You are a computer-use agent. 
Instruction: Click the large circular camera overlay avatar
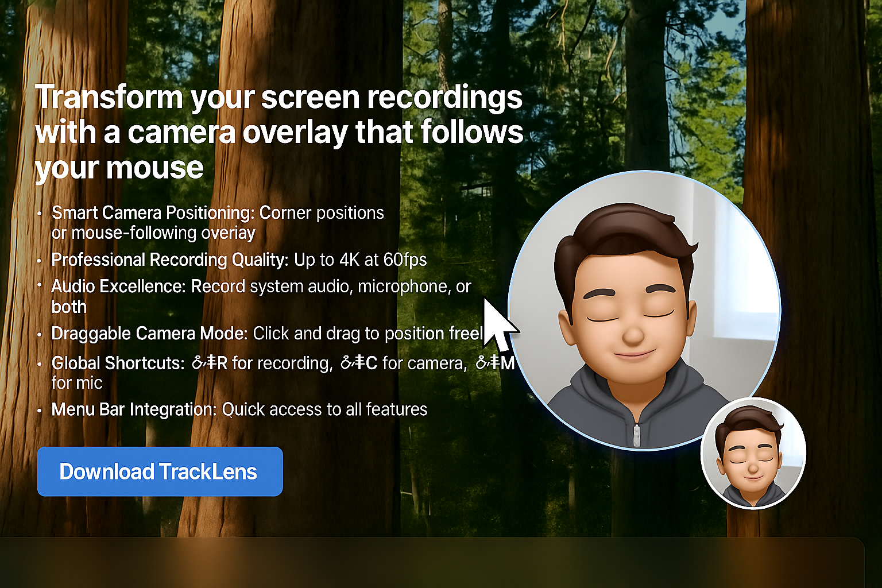point(643,310)
